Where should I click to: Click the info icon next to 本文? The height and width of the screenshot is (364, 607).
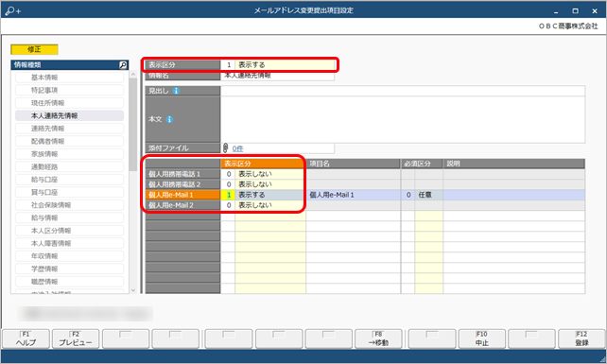click(x=169, y=119)
